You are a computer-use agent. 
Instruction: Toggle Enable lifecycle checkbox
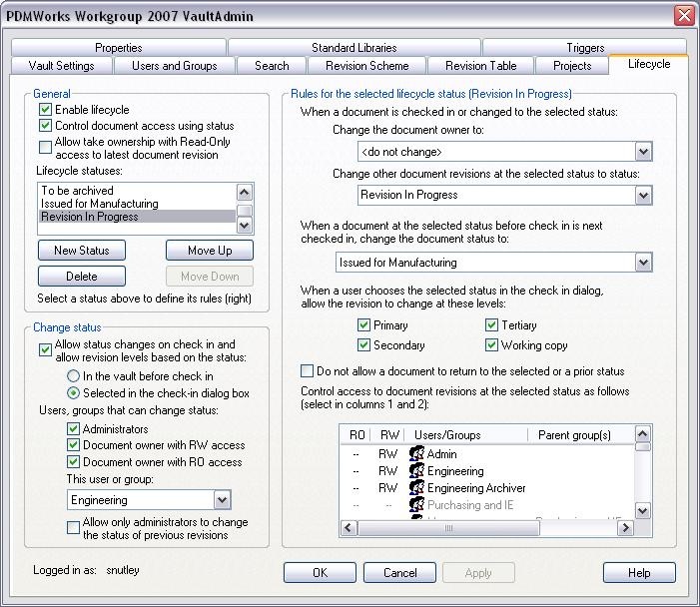pyautogui.click(x=45, y=110)
